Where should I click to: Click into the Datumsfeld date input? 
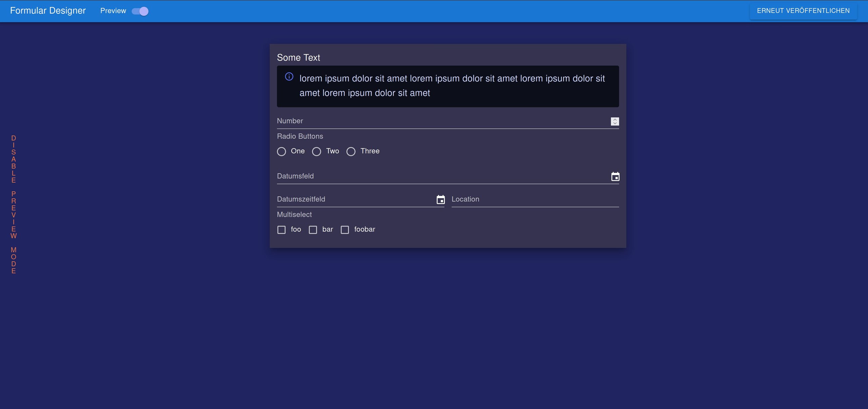(x=441, y=176)
